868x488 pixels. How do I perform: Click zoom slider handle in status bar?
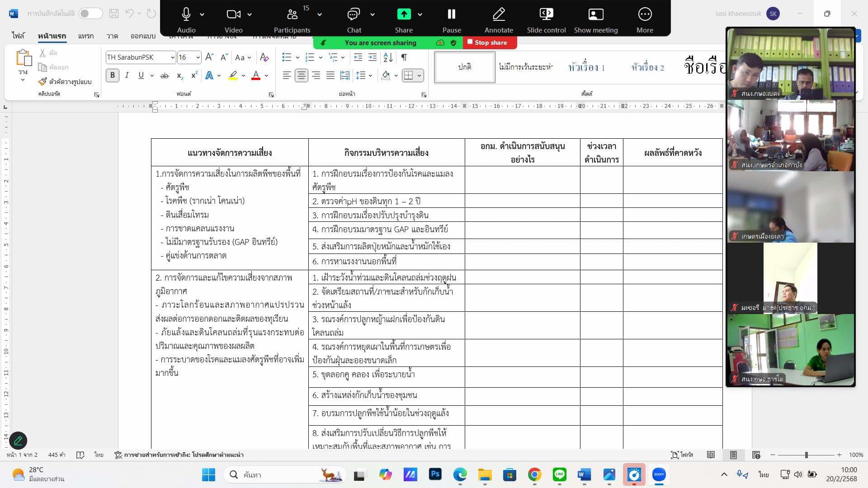tap(806, 455)
